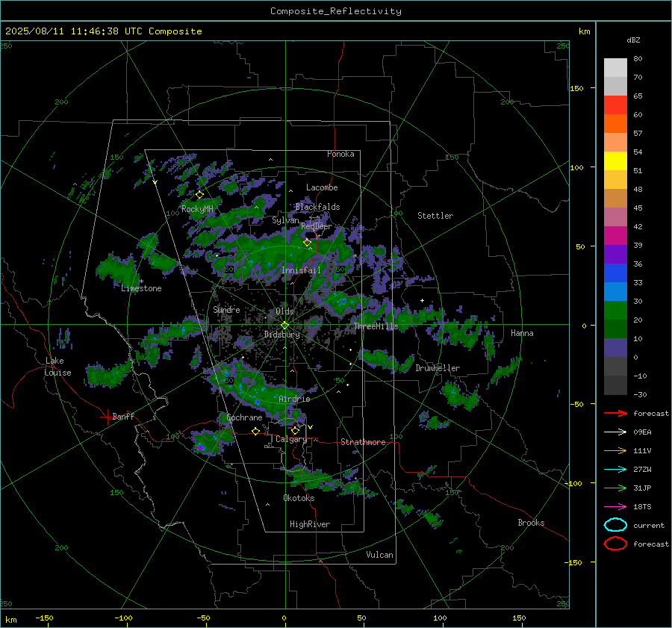Click the cyan 27ZW arrow in legend

coord(615,470)
